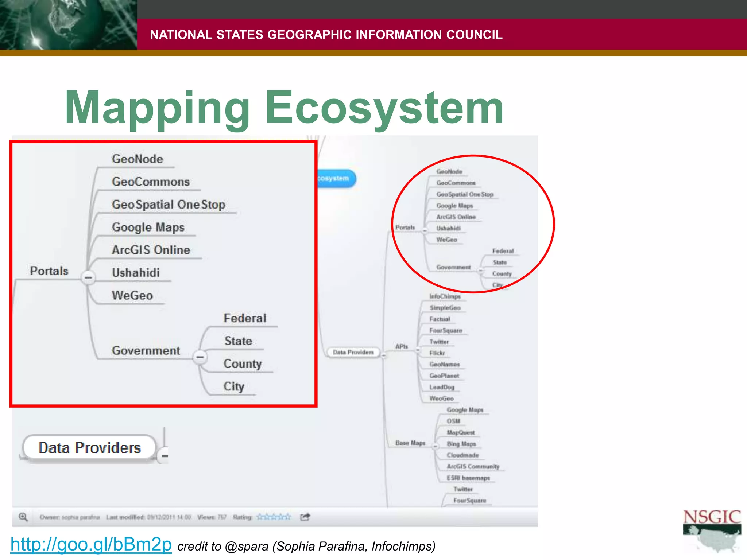Collapse the small Portals toggle inside the circled area

[424, 230]
